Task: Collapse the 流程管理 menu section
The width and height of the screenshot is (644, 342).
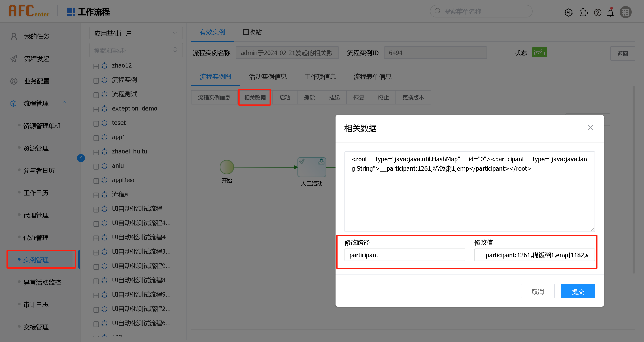Action: [x=64, y=102]
